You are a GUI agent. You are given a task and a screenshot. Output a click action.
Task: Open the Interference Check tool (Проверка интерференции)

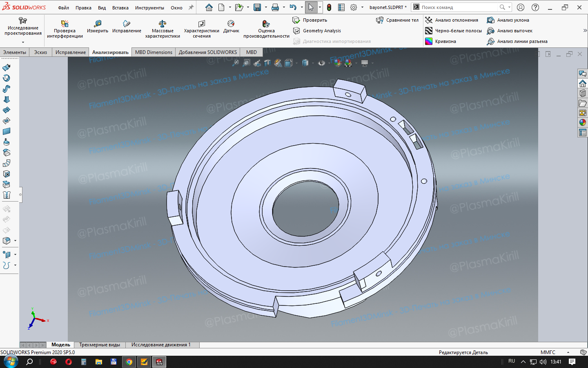click(65, 29)
